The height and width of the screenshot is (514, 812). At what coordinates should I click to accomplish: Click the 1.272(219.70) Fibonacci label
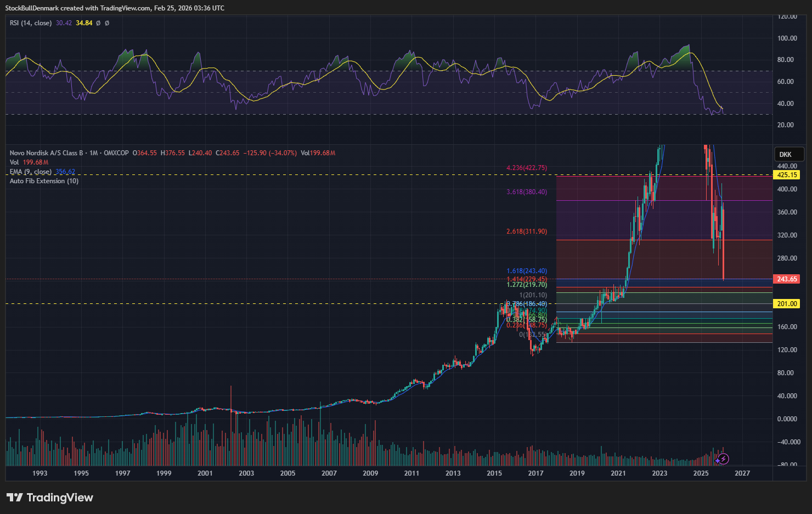[x=526, y=285]
